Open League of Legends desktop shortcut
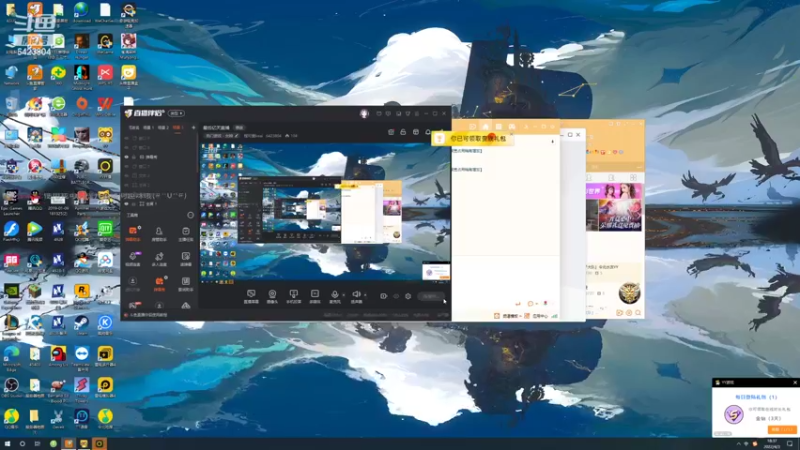This screenshot has width=800, height=450. coord(11,323)
